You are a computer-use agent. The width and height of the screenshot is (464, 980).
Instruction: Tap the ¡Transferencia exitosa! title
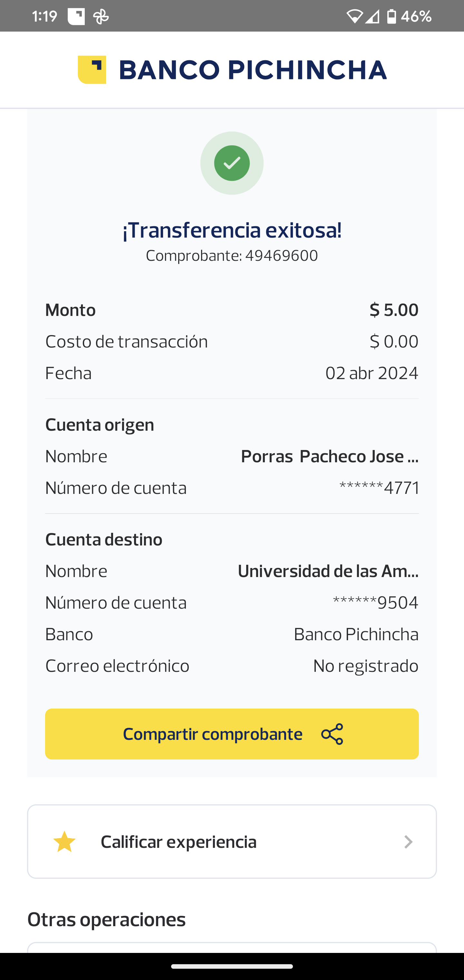232,230
